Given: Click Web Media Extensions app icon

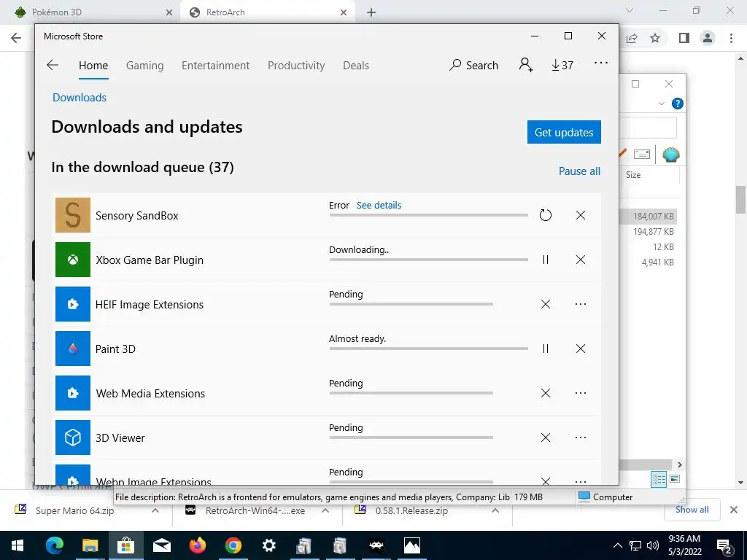Looking at the screenshot, I should (x=73, y=393).
